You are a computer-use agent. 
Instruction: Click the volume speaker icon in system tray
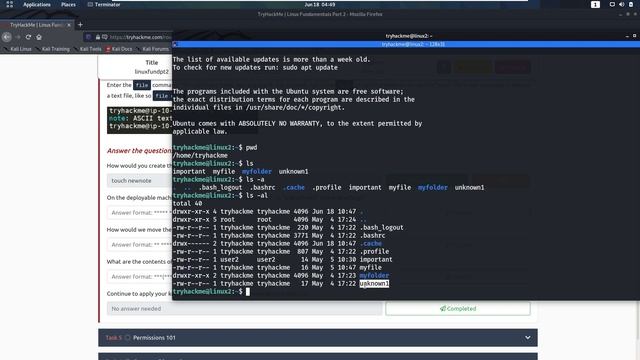[621, 4]
